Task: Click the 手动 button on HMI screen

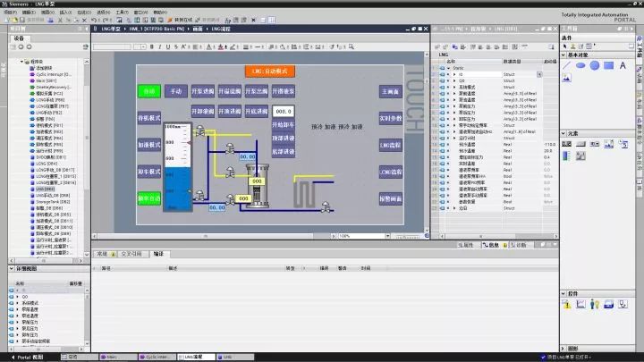Action: (175, 91)
